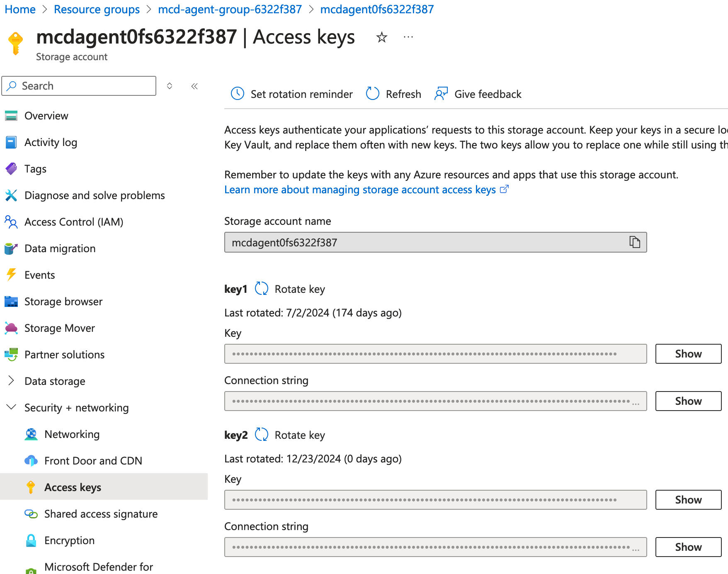Copy storage account name to clipboard
Image resolution: width=728 pixels, height=574 pixels.
click(x=635, y=242)
